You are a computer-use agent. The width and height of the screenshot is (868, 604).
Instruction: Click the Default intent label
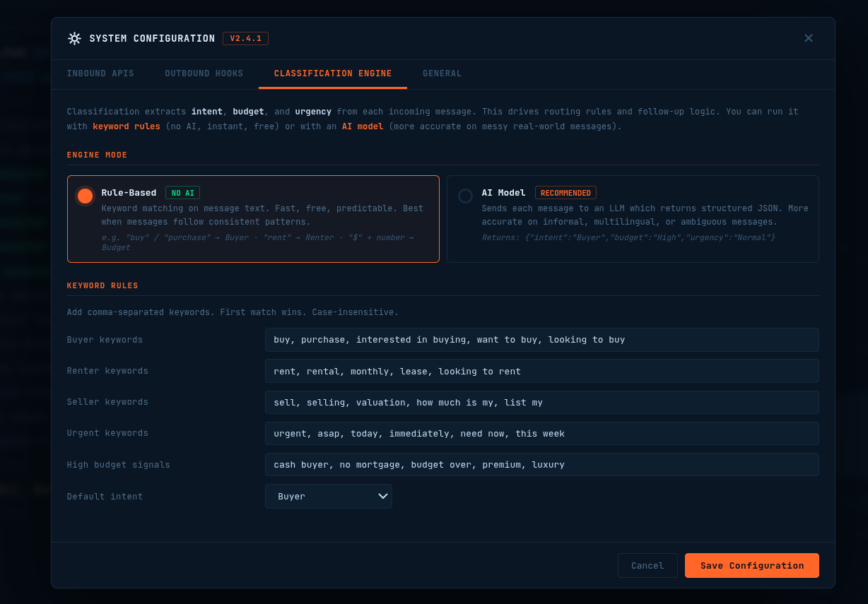105,497
